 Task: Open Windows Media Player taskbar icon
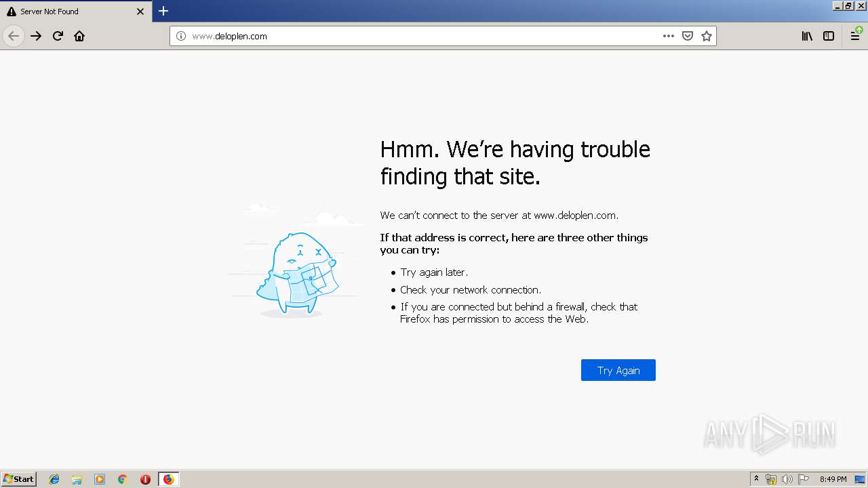[100, 479]
